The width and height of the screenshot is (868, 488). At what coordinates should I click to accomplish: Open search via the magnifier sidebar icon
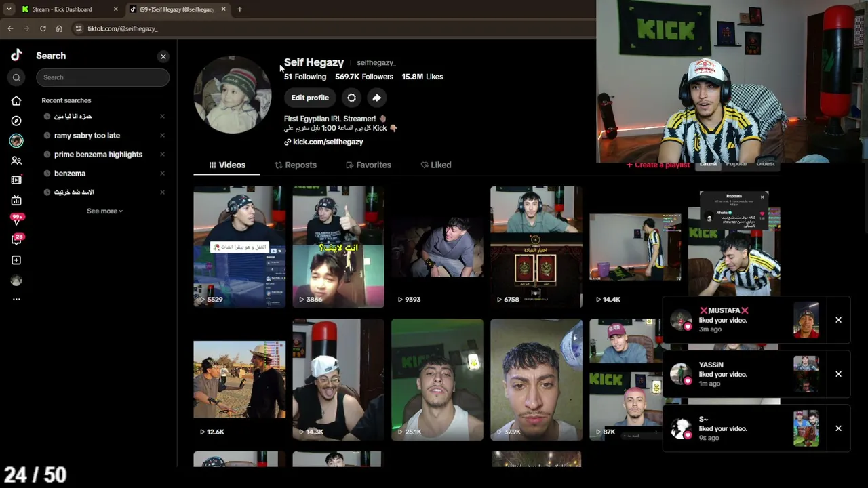tap(16, 77)
